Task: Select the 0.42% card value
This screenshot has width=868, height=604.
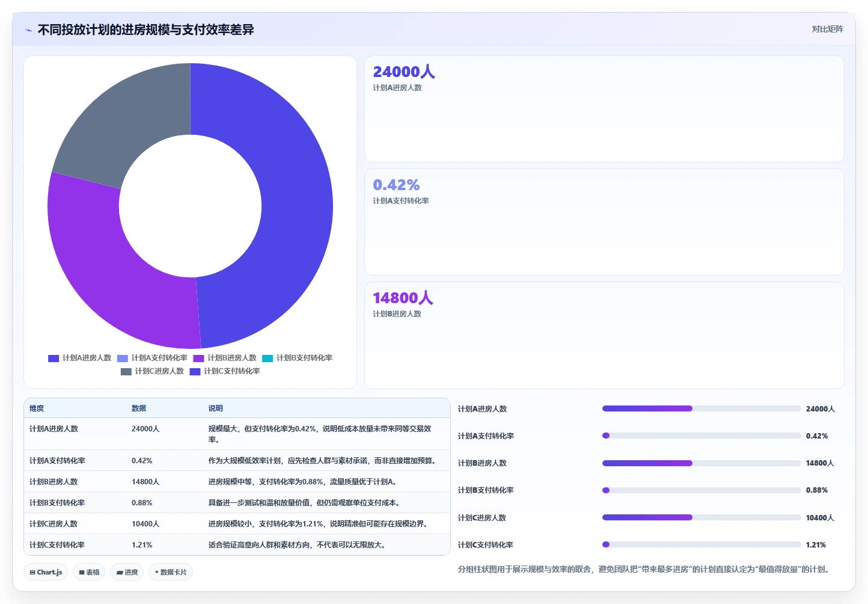Action: [396, 185]
